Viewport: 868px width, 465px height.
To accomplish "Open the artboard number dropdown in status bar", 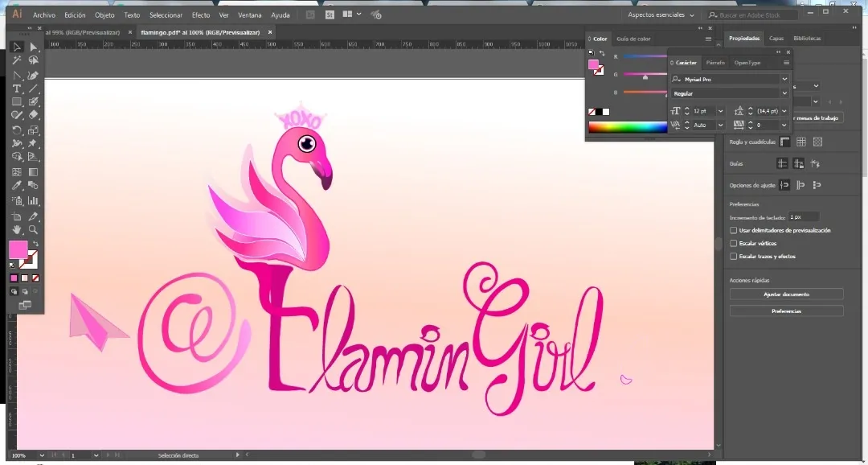I will click(x=95, y=455).
